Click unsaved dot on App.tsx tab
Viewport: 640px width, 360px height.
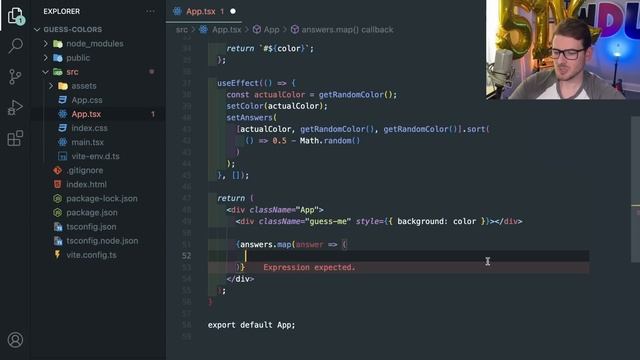click(233, 11)
